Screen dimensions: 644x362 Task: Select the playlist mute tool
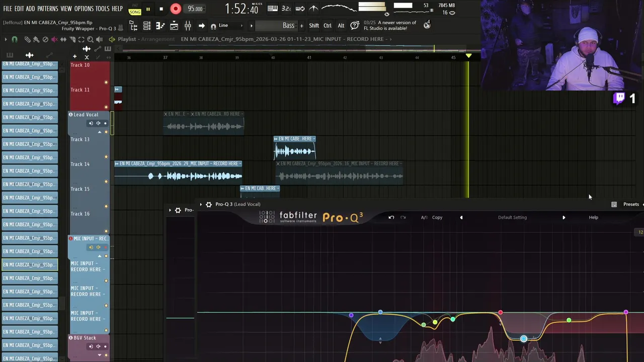click(x=54, y=39)
